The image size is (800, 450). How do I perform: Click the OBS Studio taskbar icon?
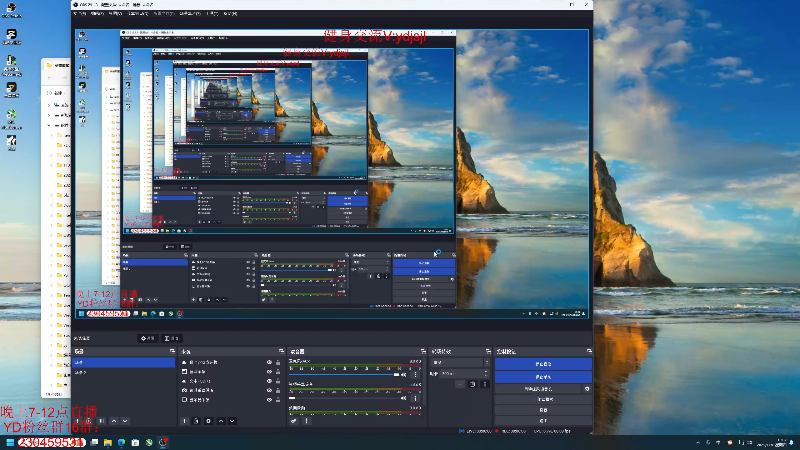pyautogui.click(x=163, y=442)
